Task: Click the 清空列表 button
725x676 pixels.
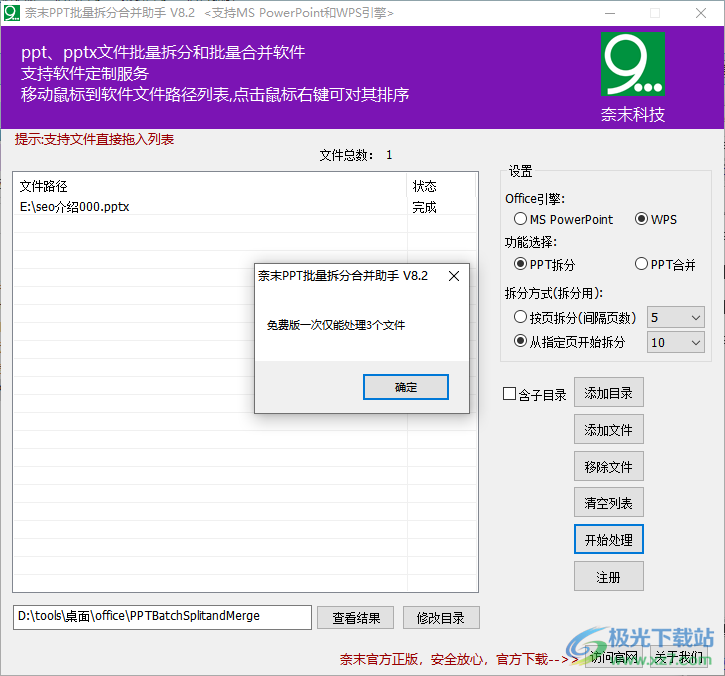Action: point(608,503)
